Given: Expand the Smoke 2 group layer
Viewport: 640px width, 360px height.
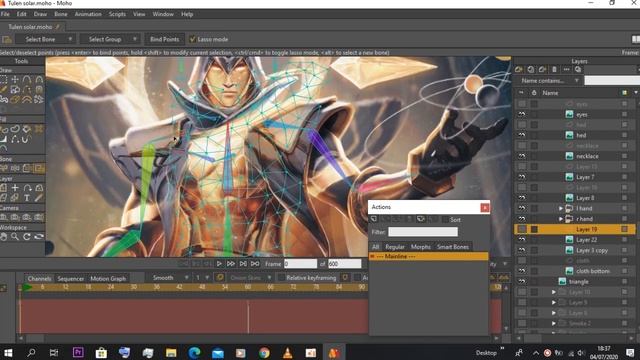Looking at the screenshot, I should tap(553, 323).
